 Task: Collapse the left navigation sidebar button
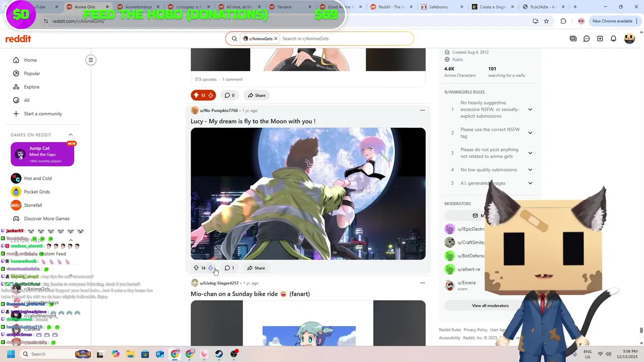coord(91,60)
